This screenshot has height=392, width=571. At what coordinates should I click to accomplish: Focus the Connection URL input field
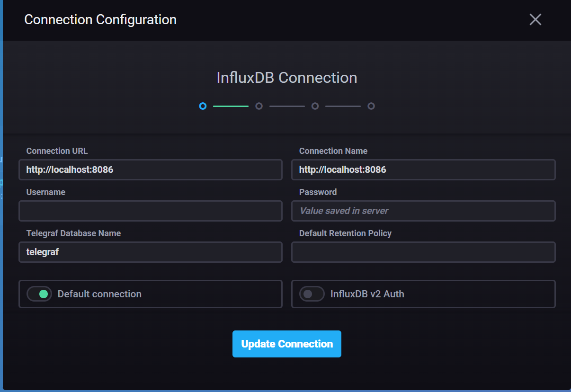coord(151,169)
